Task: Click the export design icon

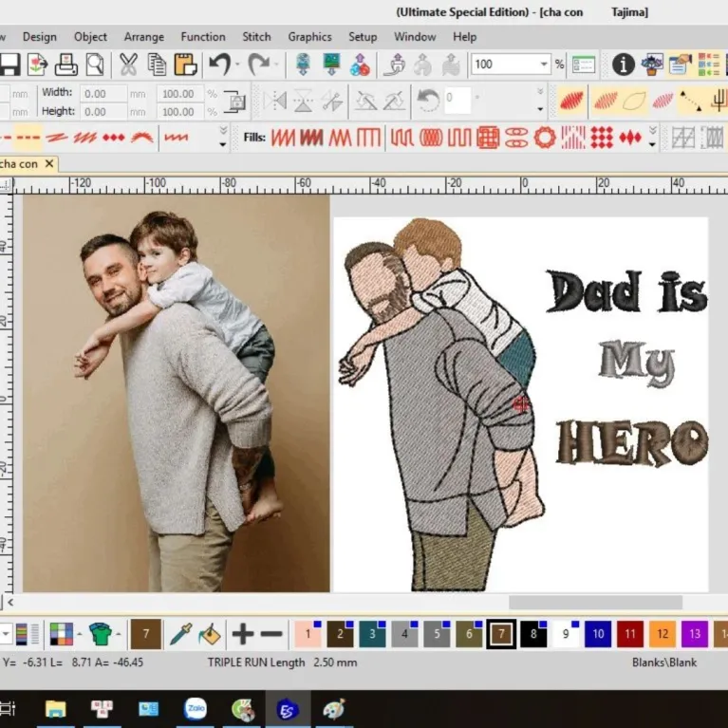Action: 38,65
